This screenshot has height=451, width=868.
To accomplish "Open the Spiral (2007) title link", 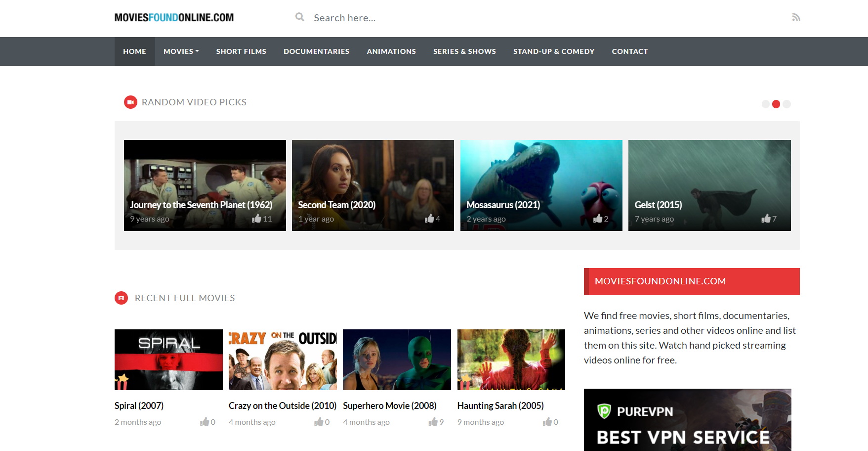I will pyautogui.click(x=139, y=406).
